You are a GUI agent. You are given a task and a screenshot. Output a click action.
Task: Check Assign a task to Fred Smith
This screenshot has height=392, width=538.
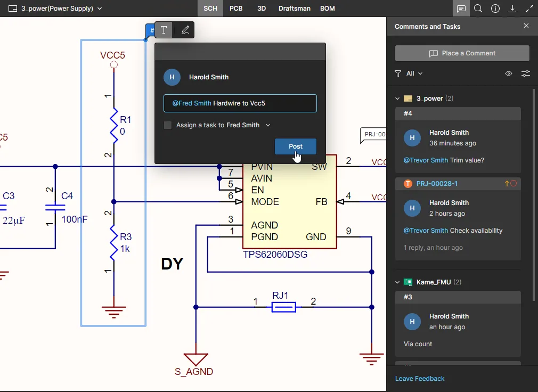click(x=168, y=125)
